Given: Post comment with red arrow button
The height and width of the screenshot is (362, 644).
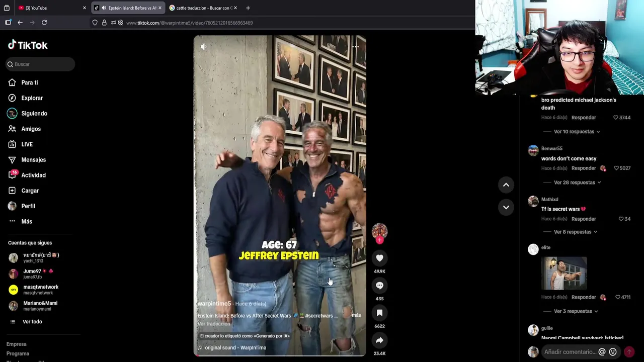Looking at the screenshot, I should pyautogui.click(x=629, y=352).
